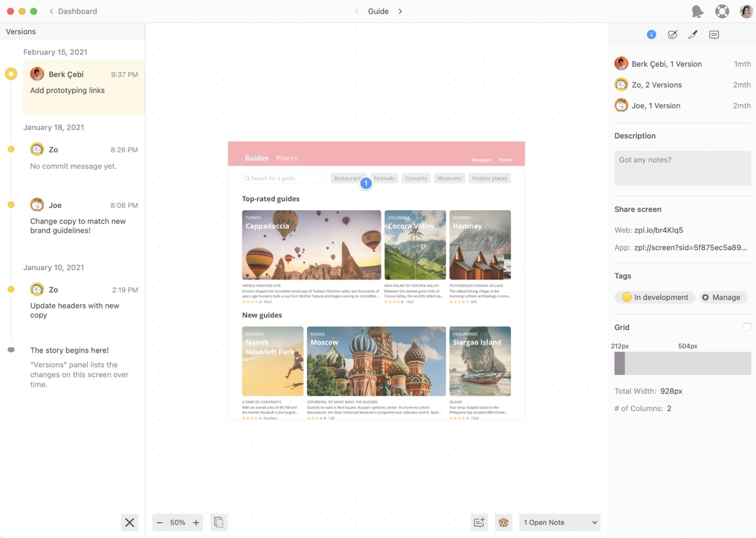Viewport: 756px width, 538px height.
Task: Add a new note on the screen
Action: coord(479,522)
